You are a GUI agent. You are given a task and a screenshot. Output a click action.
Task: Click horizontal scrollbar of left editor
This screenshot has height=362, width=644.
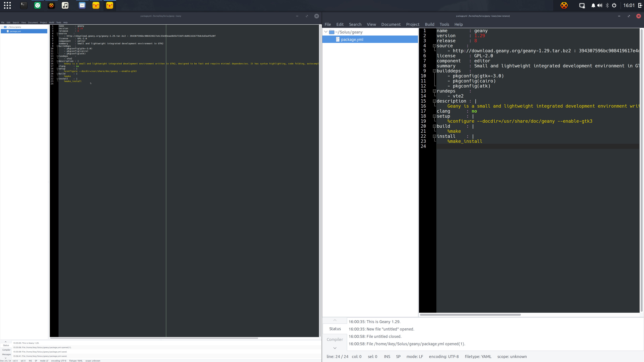point(154,338)
